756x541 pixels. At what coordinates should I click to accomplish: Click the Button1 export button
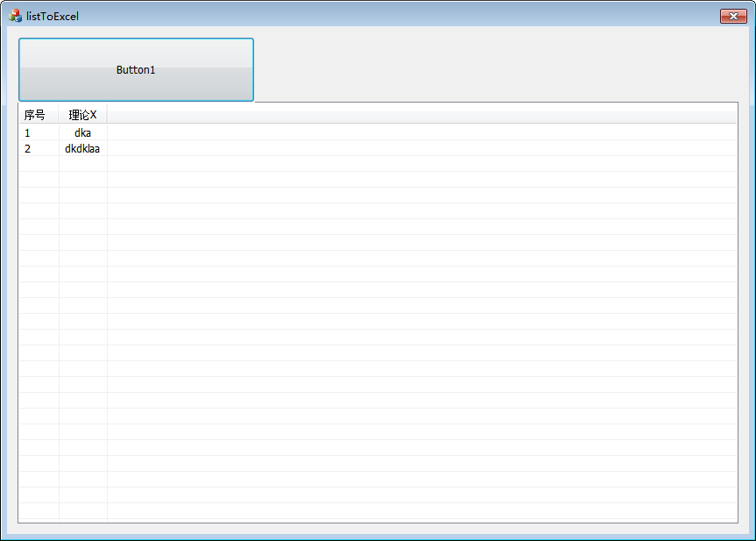135,69
